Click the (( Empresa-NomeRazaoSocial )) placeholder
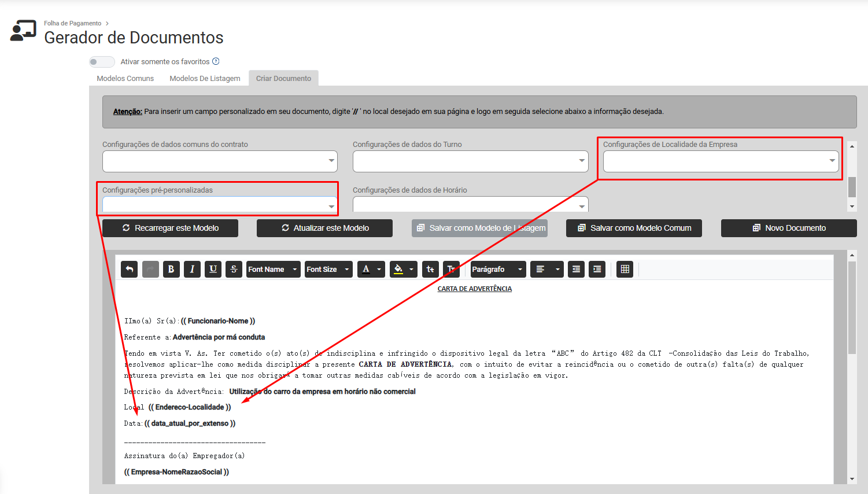This screenshot has width=868, height=494. pyautogui.click(x=176, y=472)
